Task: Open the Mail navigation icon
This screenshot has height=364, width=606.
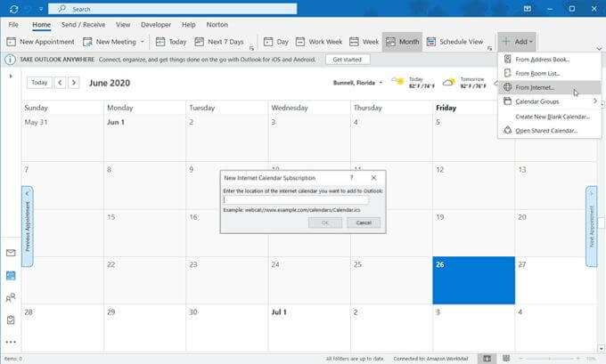Action: point(11,253)
